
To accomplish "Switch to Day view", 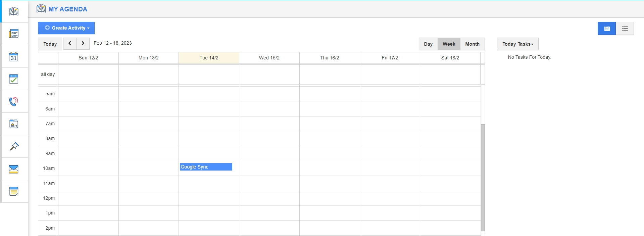I will click(428, 44).
